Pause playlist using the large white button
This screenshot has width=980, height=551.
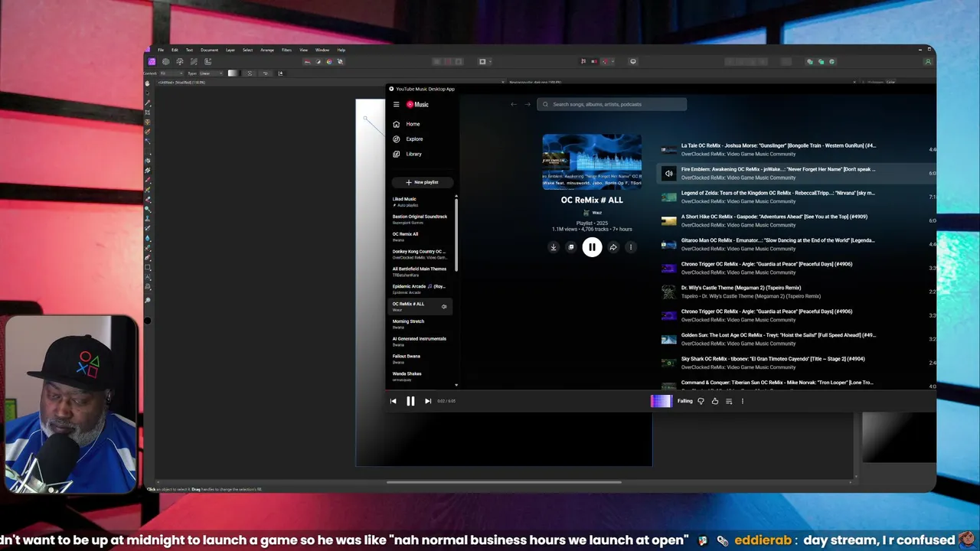pos(592,247)
